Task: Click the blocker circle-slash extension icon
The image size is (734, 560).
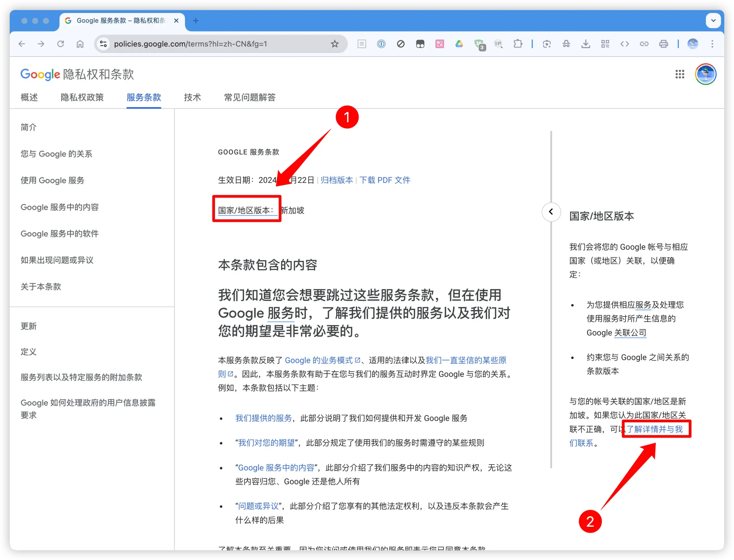Action: point(401,44)
